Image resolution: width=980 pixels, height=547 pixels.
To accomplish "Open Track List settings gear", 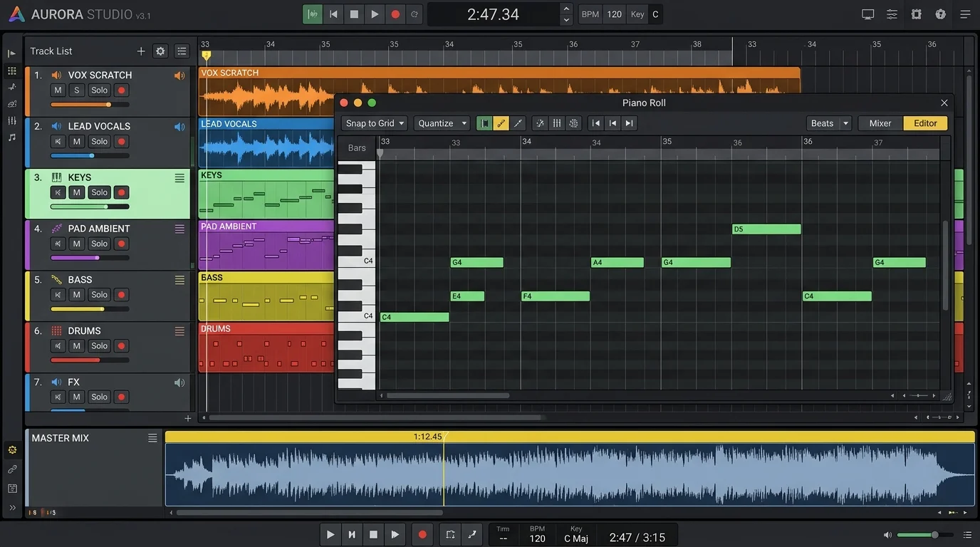I will tap(160, 51).
